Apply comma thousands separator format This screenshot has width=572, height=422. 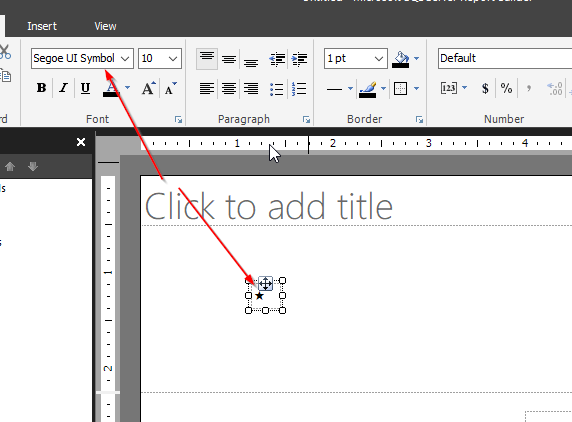pyautogui.click(x=529, y=88)
